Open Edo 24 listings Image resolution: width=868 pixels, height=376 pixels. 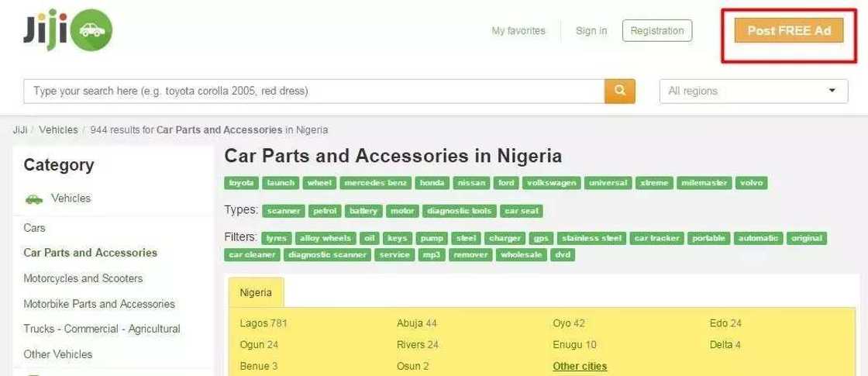725,323
